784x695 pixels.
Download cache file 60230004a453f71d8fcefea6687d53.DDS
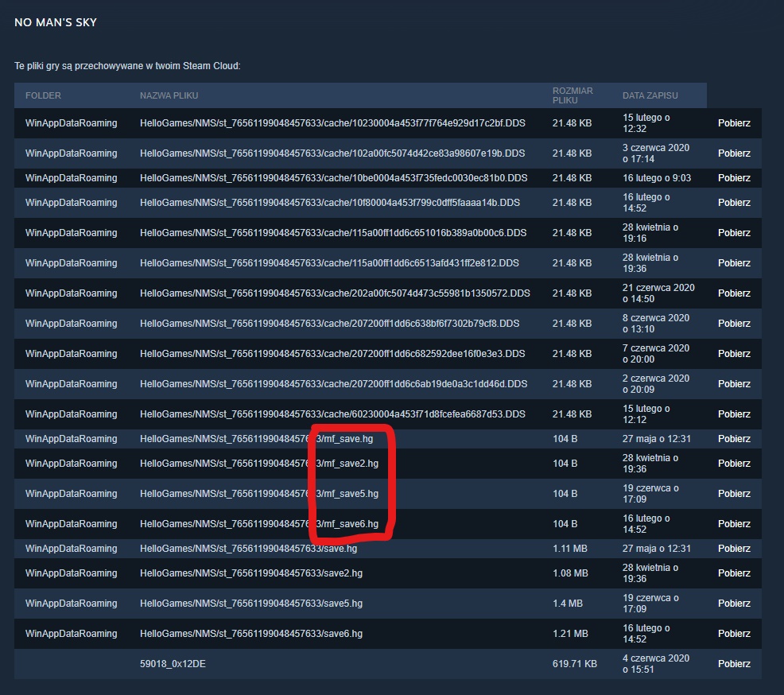733,414
